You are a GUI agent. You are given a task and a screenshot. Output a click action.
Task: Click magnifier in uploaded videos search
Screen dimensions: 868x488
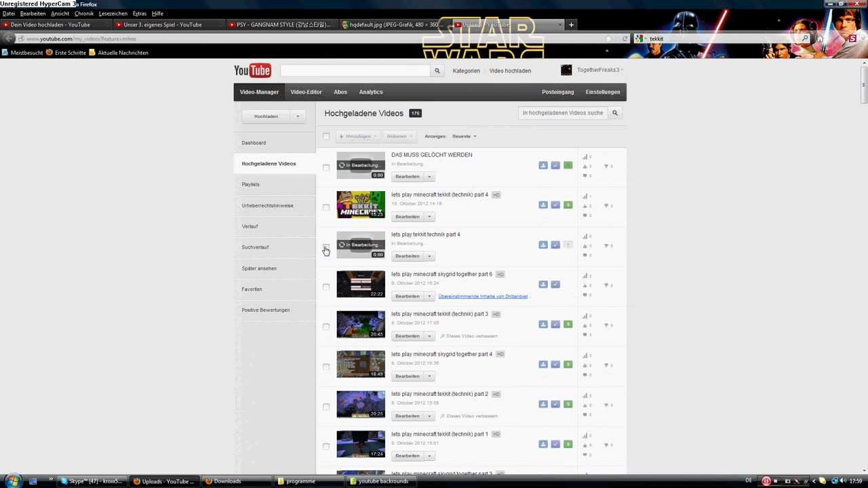click(x=615, y=113)
